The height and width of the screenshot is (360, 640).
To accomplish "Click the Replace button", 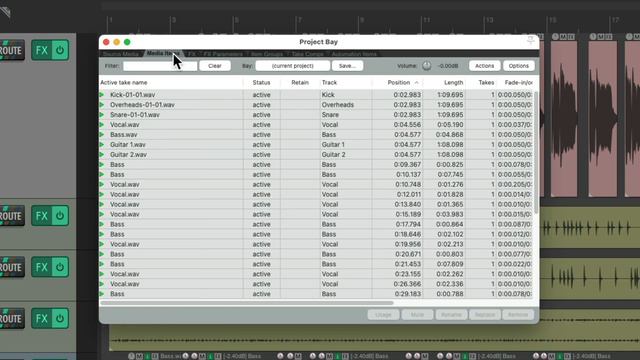I will (x=485, y=315).
